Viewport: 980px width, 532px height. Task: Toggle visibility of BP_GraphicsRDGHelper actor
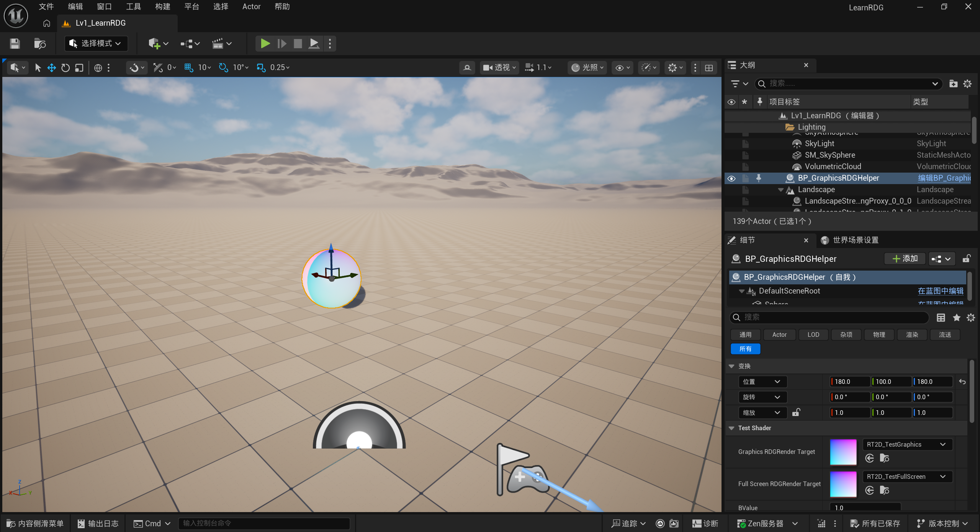(x=731, y=178)
